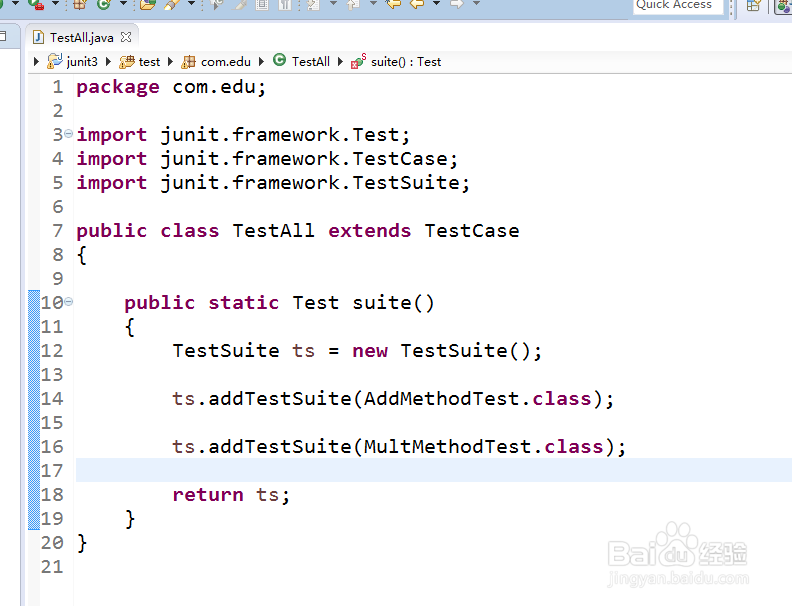Image resolution: width=792 pixels, height=606 pixels.
Task: Click 'junit.framework.TestCase;' import on line 4
Action: point(309,159)
